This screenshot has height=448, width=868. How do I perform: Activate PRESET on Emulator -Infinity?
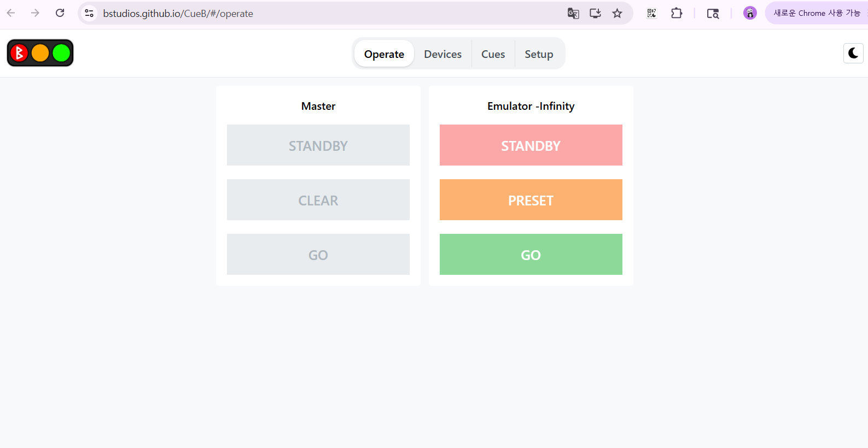[531, 200]
